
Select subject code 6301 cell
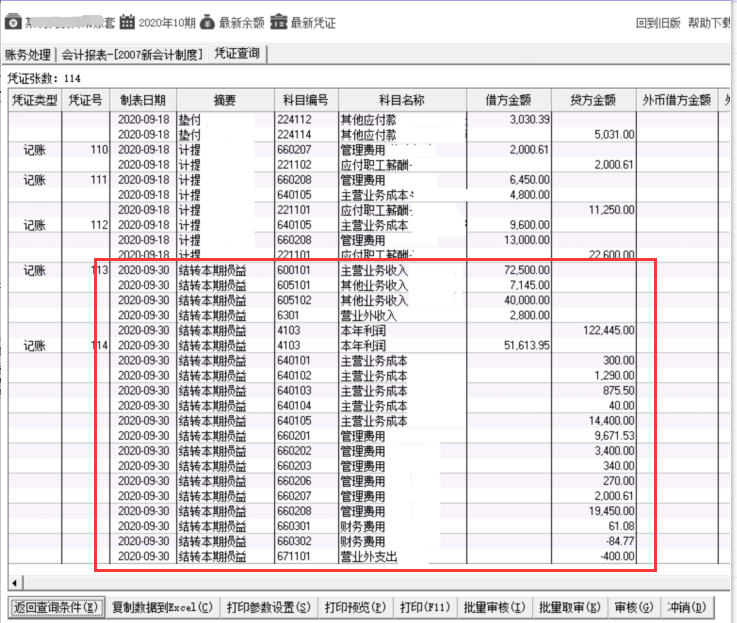click(x=306, y=315)
